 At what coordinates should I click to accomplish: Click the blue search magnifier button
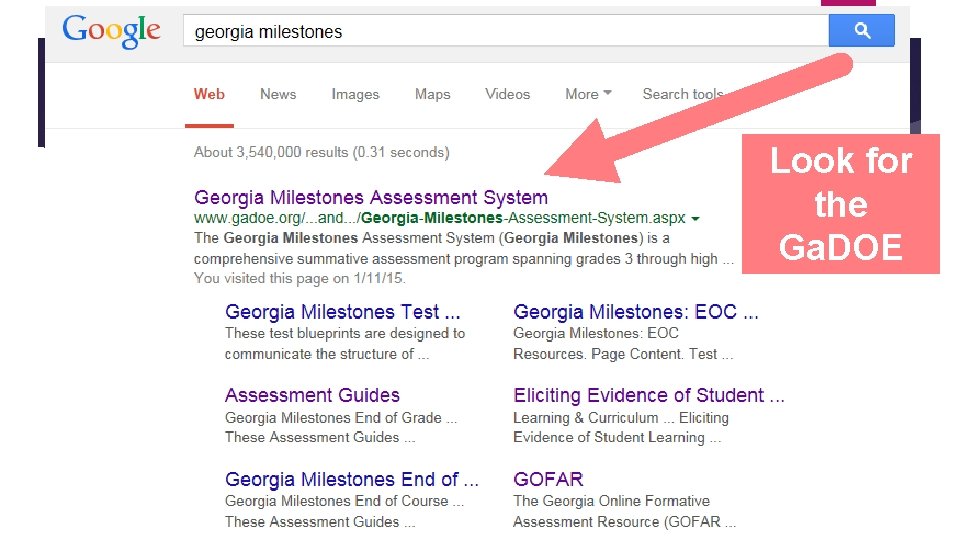click(861, 31)
